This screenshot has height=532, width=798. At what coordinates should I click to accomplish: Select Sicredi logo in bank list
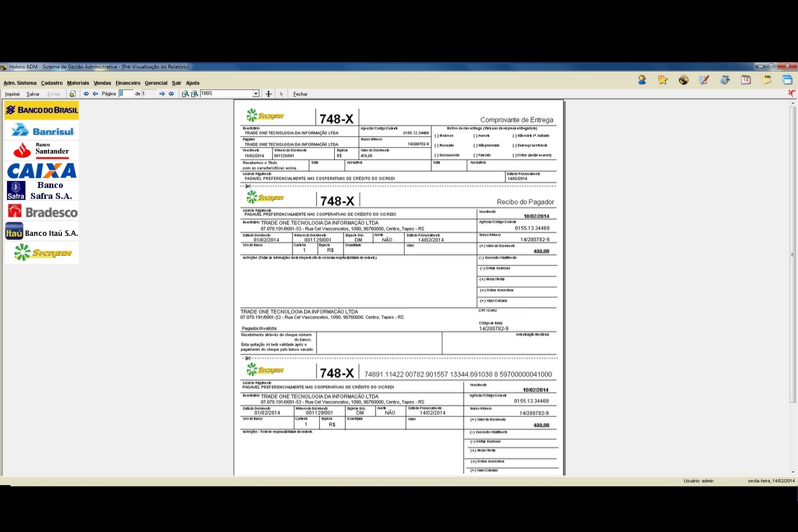coord(42,253)
